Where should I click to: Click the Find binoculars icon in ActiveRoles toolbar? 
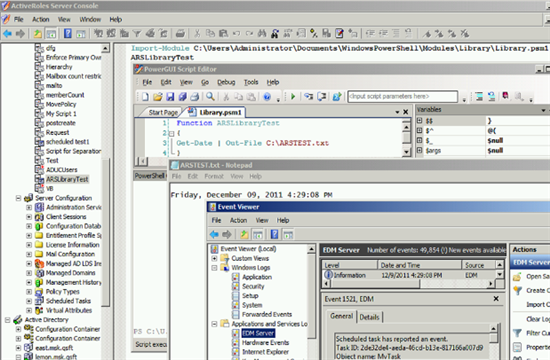[x=262, y=34]
